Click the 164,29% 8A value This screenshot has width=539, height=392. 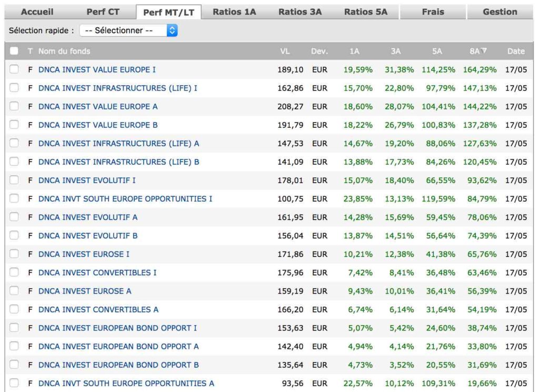[x=480, y=70]
